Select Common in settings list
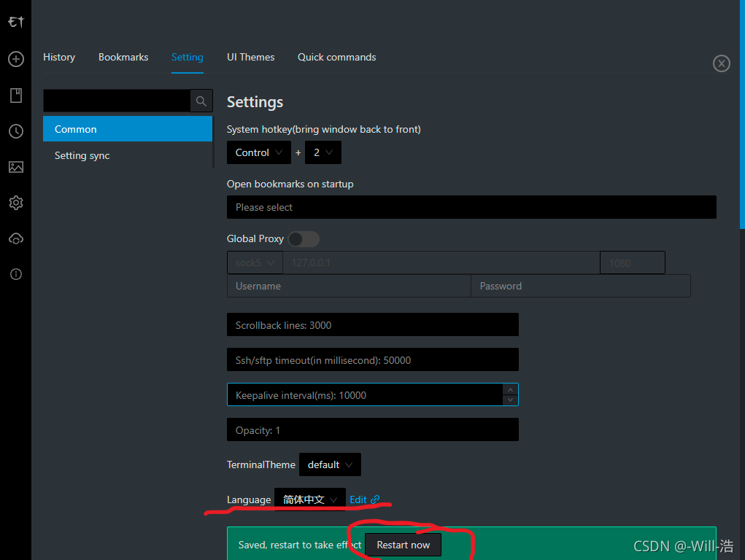 (128, 129)
